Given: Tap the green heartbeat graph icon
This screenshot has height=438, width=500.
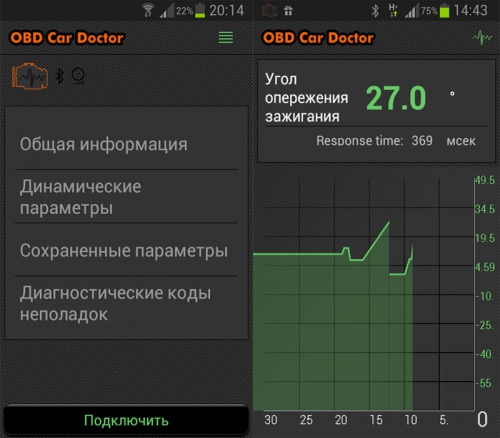Looking at the screenshot, I should (482, 37).
